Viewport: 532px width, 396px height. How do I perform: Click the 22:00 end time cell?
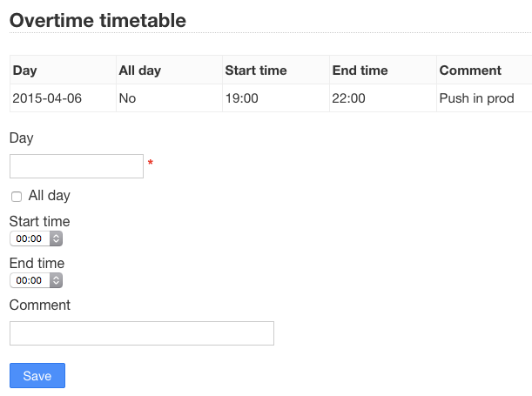tap(349, 98)
